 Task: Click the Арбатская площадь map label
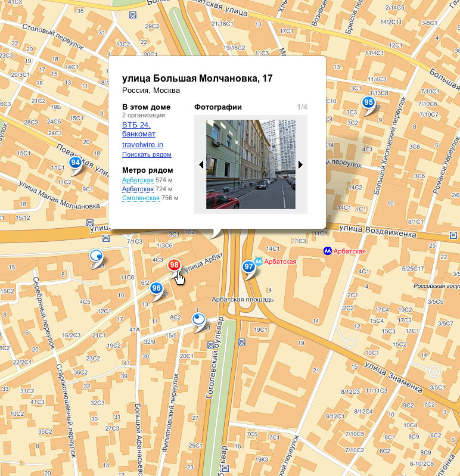coord(243,300)
